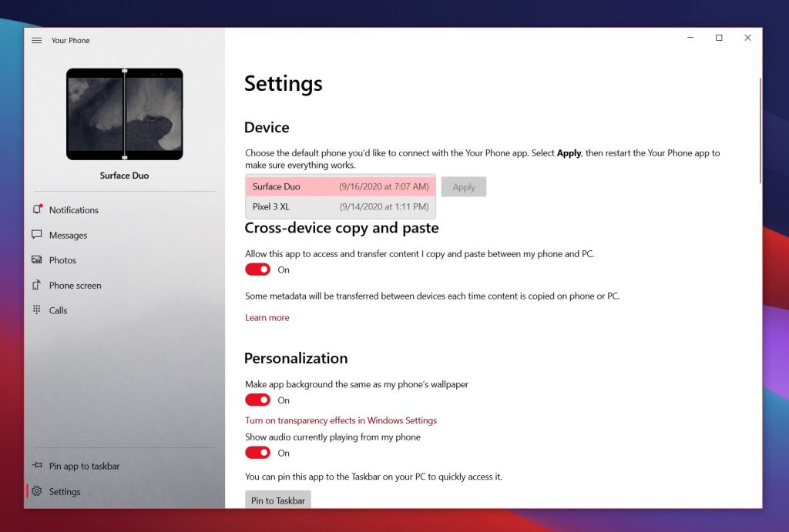The image size is (789, 532).
Task: Turn off cross-device copy and paste toggle
Action: pyautogui.click(x=257, y=269)
